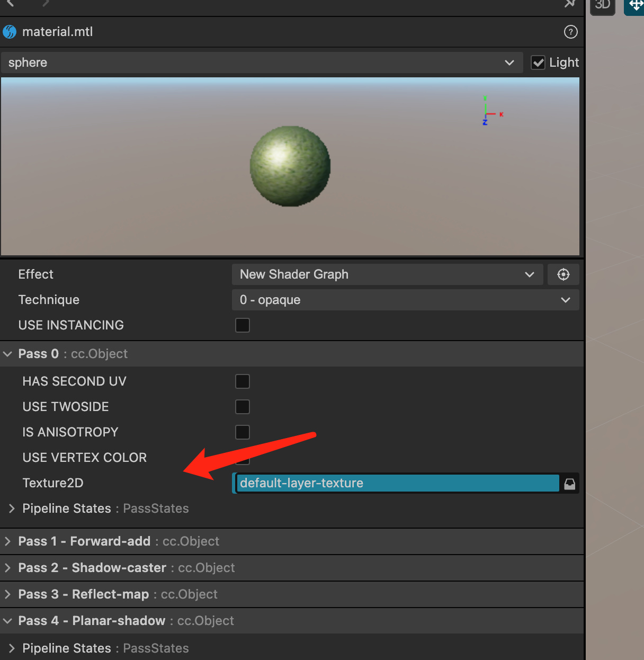Toggle the 3D view mode button
The image size is (644, 660).
603,6
